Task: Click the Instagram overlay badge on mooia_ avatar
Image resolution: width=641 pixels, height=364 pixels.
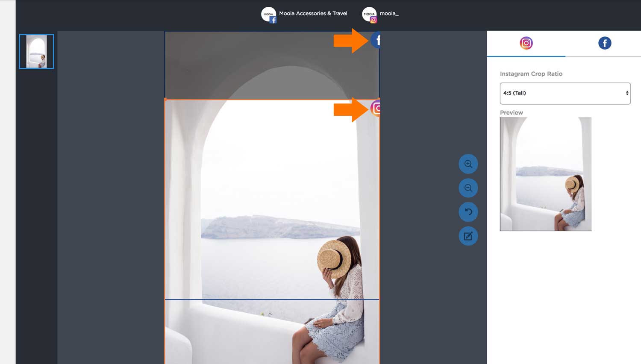Action: pyautogui.click(x=373, y=19)
